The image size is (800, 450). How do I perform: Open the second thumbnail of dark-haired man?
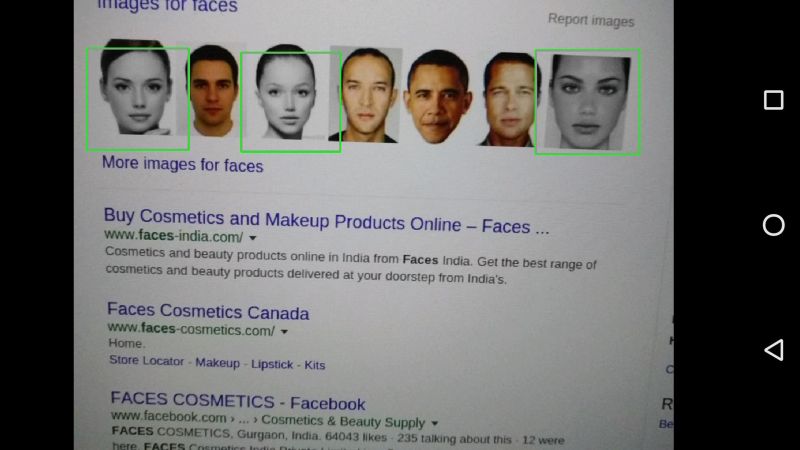[x=213, y=91]
